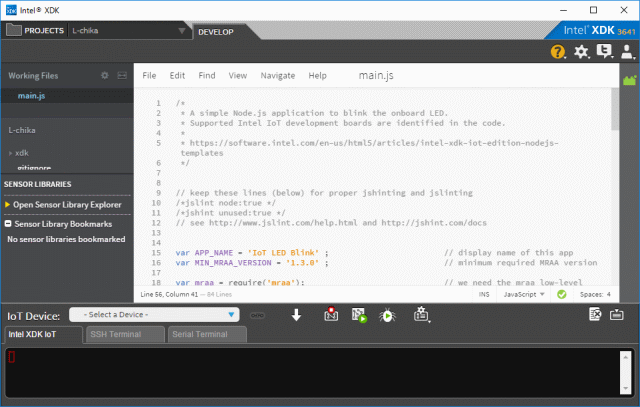
Task: Open the L-chika project dropdown
Action: pos(129,31)
